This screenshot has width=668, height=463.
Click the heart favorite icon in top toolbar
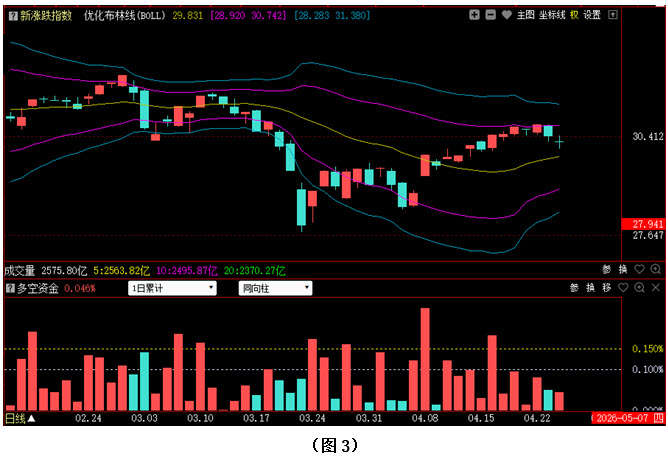507,16
